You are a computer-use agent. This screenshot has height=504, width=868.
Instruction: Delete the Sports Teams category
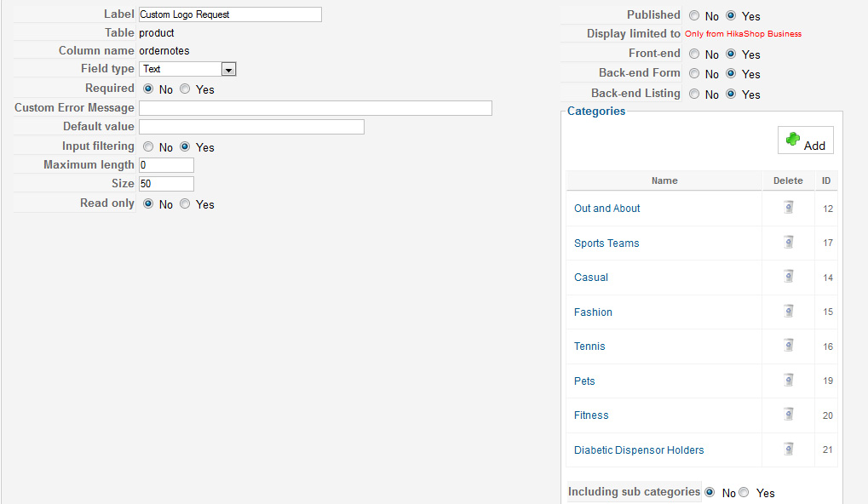tap(789, 243)
